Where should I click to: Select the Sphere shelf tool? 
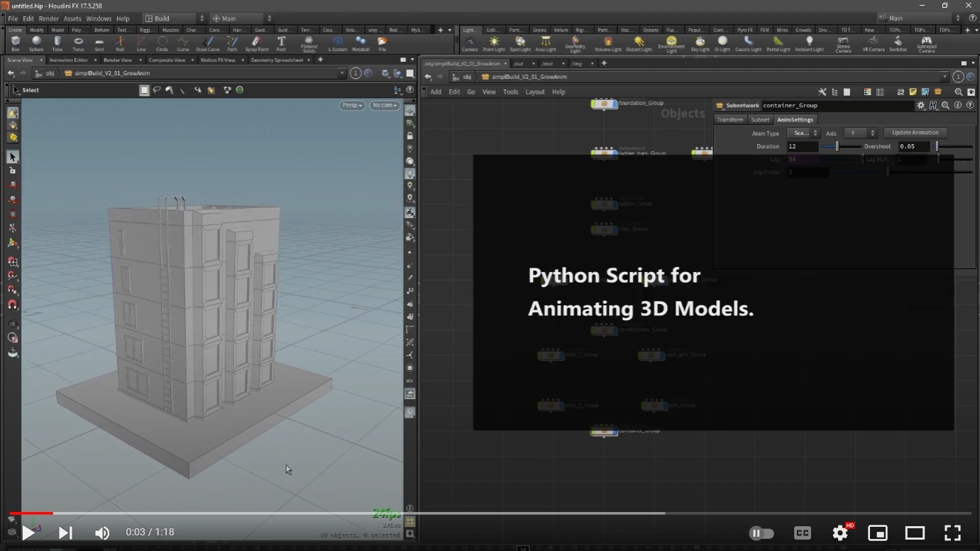36,43
